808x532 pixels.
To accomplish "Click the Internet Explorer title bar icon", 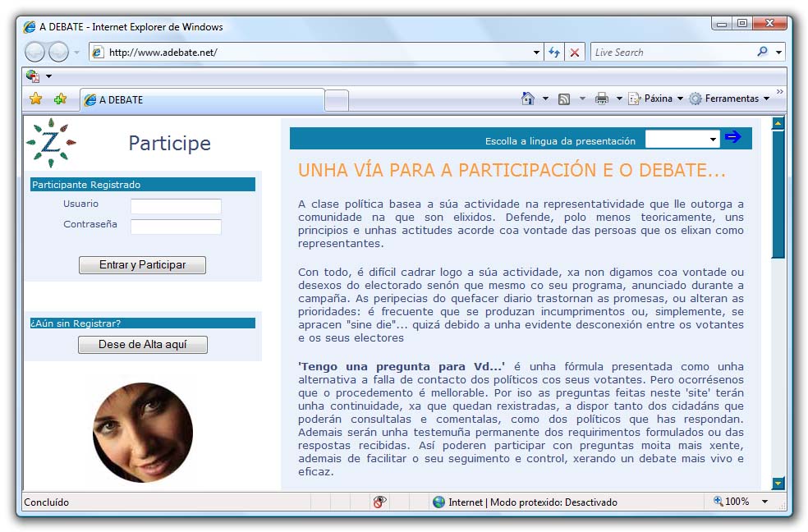I will (x=30, y=27).
